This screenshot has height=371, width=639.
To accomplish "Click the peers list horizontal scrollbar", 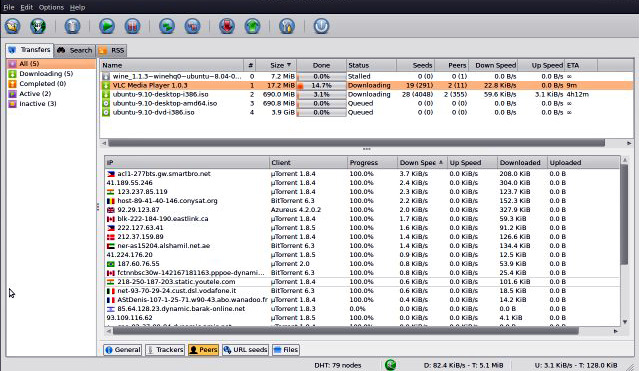I will 346,331.
